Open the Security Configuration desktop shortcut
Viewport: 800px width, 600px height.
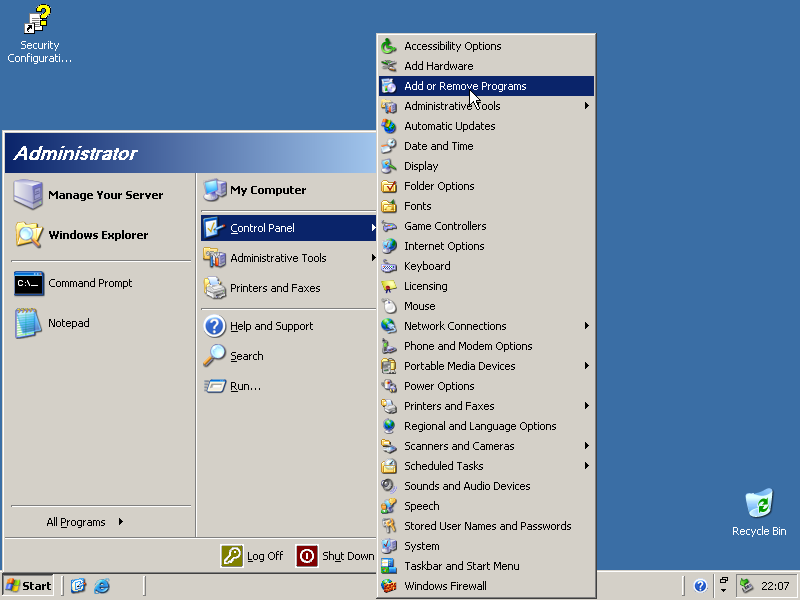pos(39,22)
